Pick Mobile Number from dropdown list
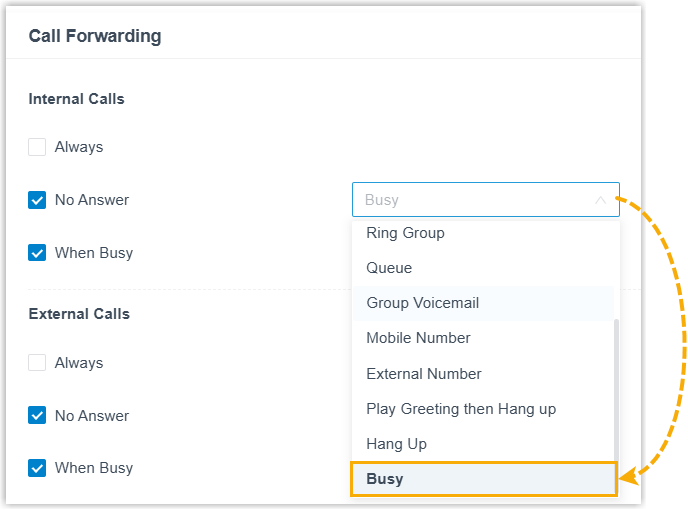The width and height of the screenshot is (688, 510). [418, 338]
